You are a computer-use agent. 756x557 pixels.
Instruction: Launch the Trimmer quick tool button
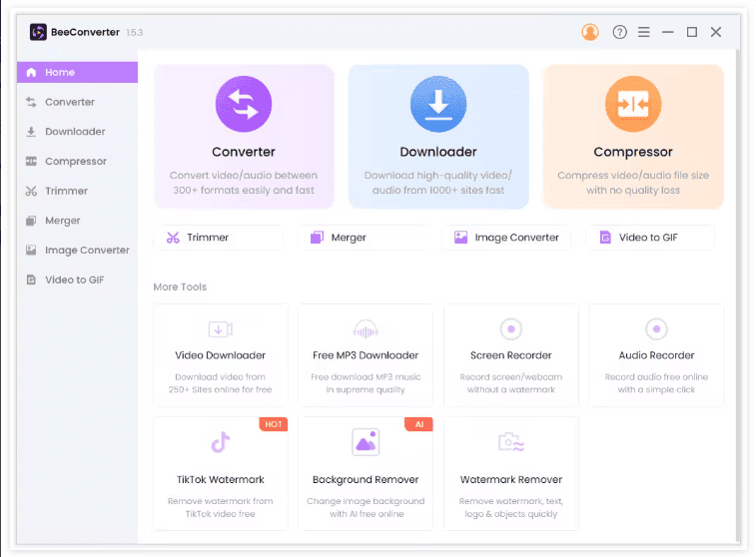[219, 238]
